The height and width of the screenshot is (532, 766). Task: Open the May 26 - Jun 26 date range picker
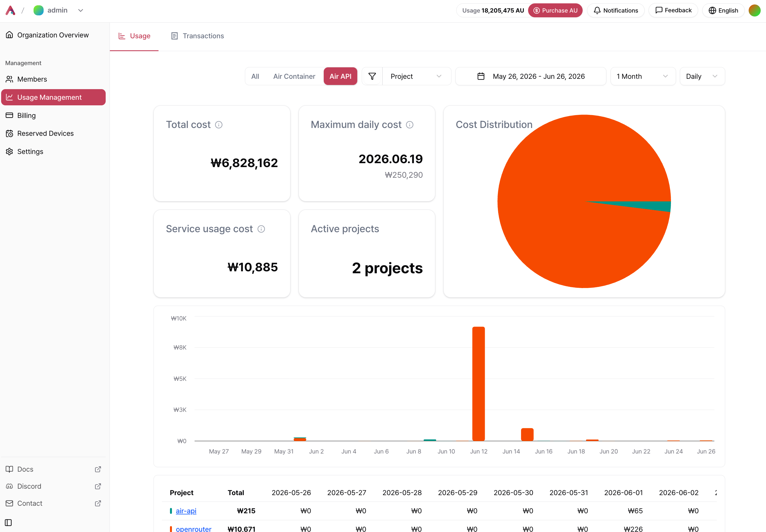(x=531, y=76)
